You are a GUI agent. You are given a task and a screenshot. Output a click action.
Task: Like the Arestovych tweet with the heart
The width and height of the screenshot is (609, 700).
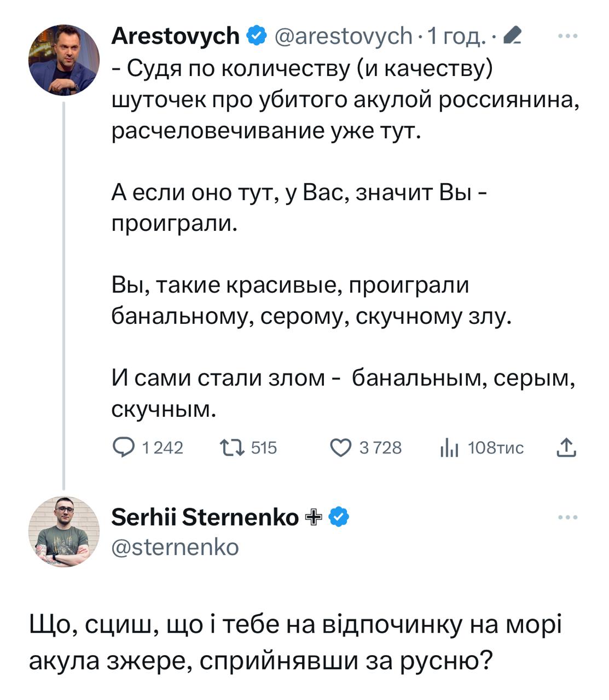341,447
